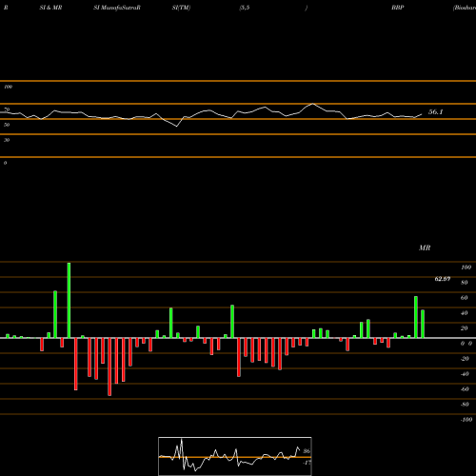Click the 'MR' indicator title

425,248
